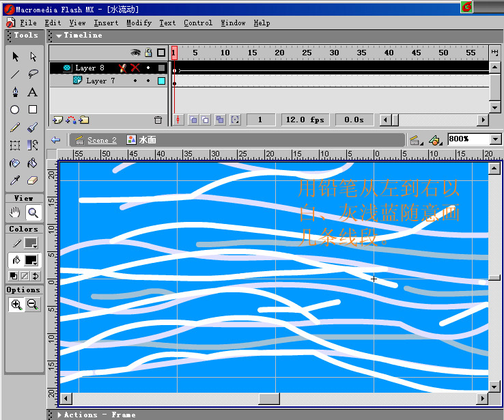
Task: Open the Control menu
Action: (x=198, y=23)
